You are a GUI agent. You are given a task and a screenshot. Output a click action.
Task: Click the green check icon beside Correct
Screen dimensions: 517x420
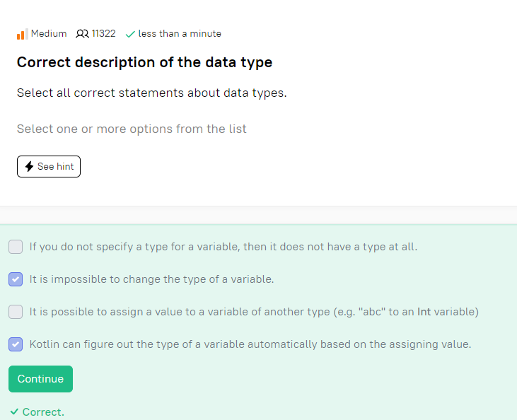(14, 412)
